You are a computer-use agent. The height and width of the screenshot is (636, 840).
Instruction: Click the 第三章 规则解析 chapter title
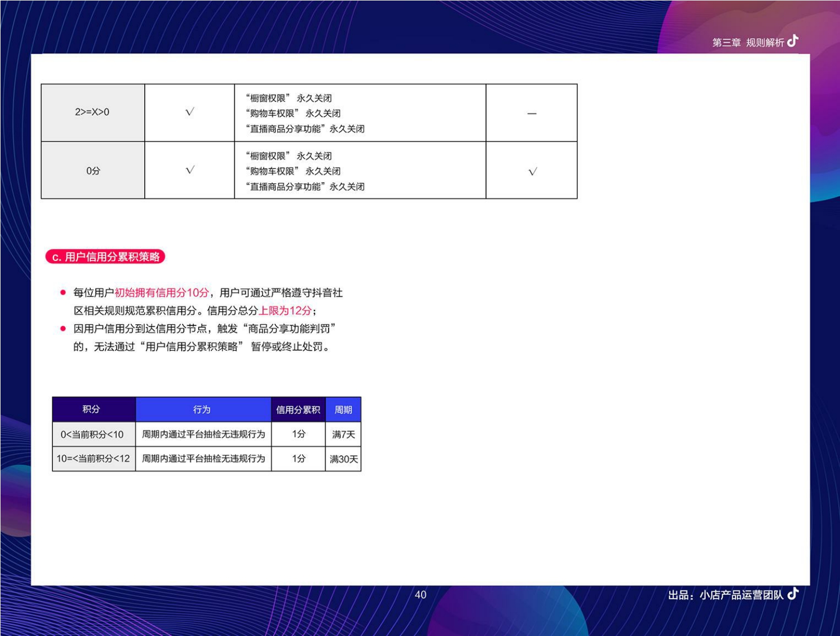tap(748, 42)
